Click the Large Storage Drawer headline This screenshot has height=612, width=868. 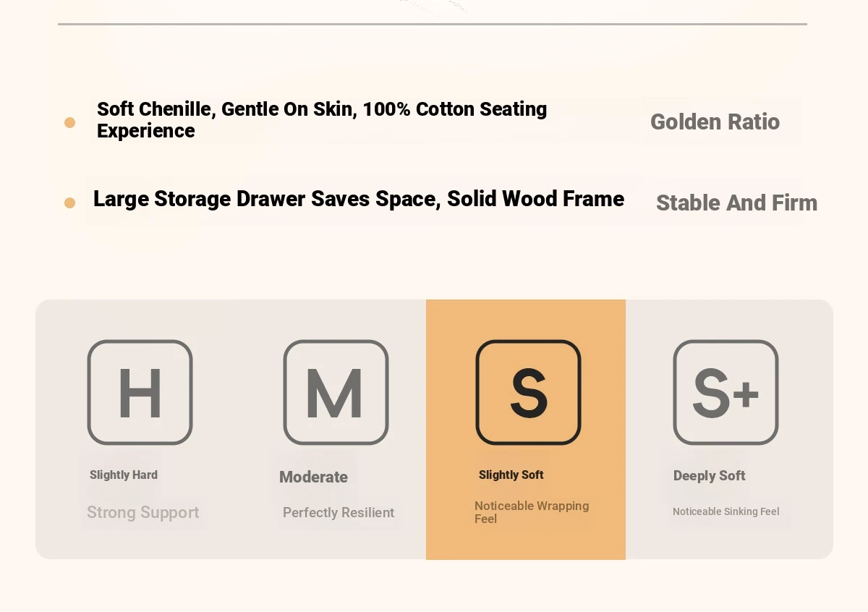358,199
